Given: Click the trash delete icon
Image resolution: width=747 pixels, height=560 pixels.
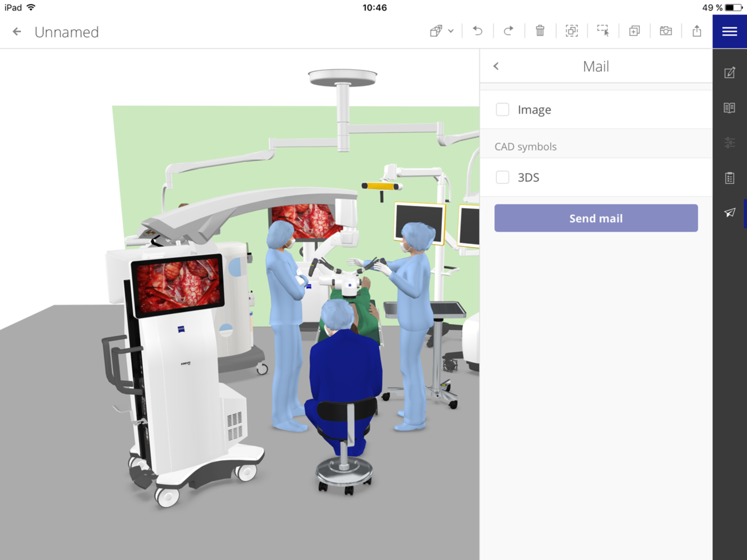Looking at the screenshot, I should pyautogui.click(x=540, y=31).
